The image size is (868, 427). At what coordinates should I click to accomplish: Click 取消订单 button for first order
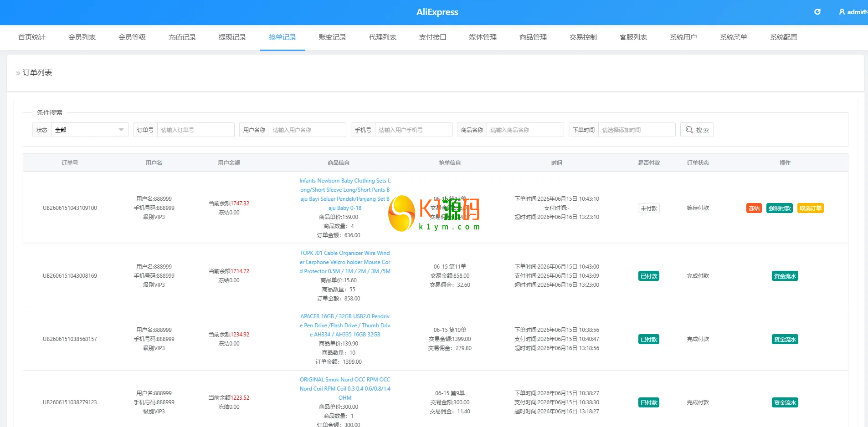coord(811,208)
